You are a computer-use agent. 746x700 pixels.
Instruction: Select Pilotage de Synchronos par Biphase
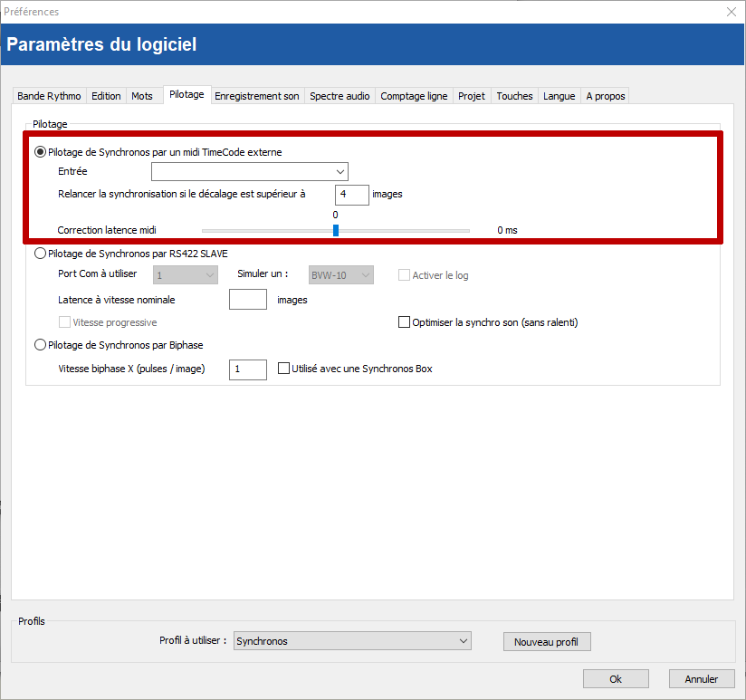tap(40, 344)
